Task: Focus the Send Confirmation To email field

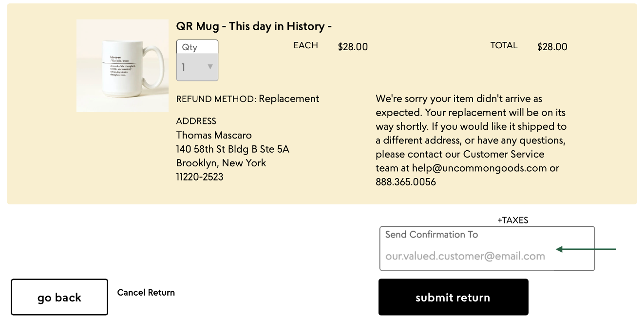Action: [487, 248]
